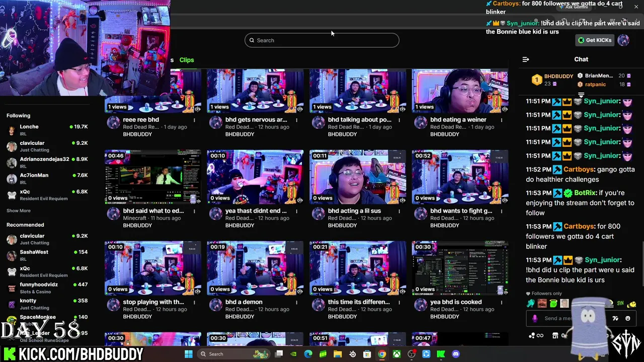Open channel avatar beside 'reee ree bhd' clip
The height and width of the screenshot is (362, 644).
pos(113,123)
